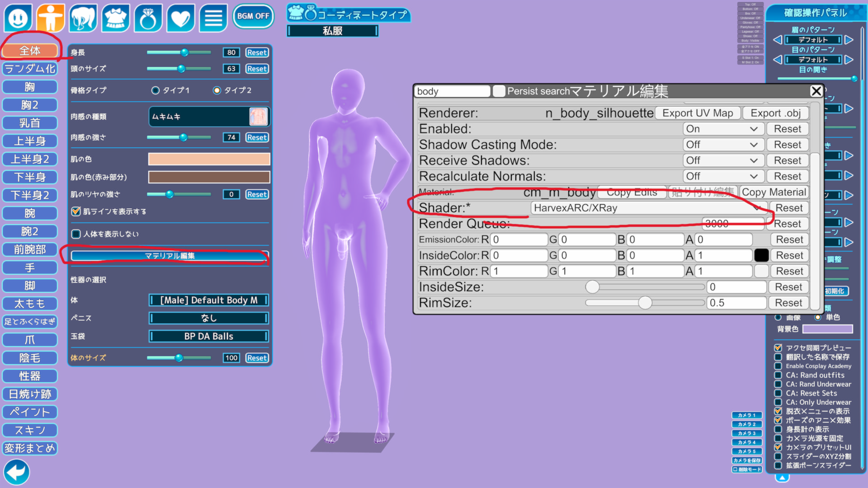Select the 上半身 category tab
The height and width of the screenshot is (488, 868).
(30, 141)
